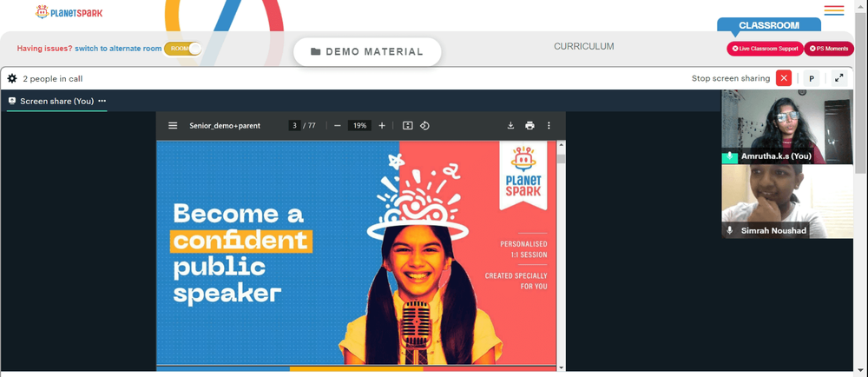Switch to the CURRICULUM tab

584,47
